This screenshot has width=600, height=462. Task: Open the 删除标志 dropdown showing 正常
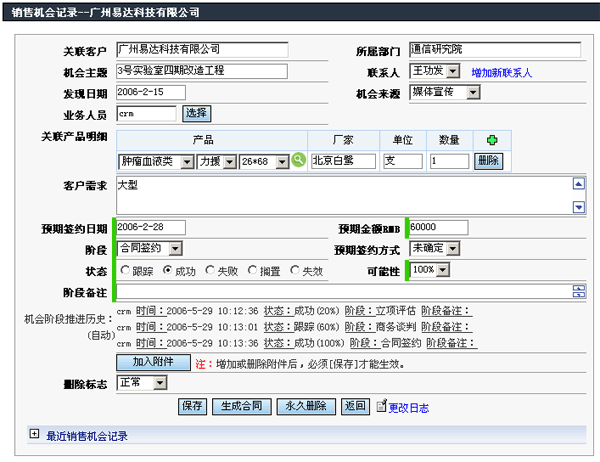[x=142, y=382]
